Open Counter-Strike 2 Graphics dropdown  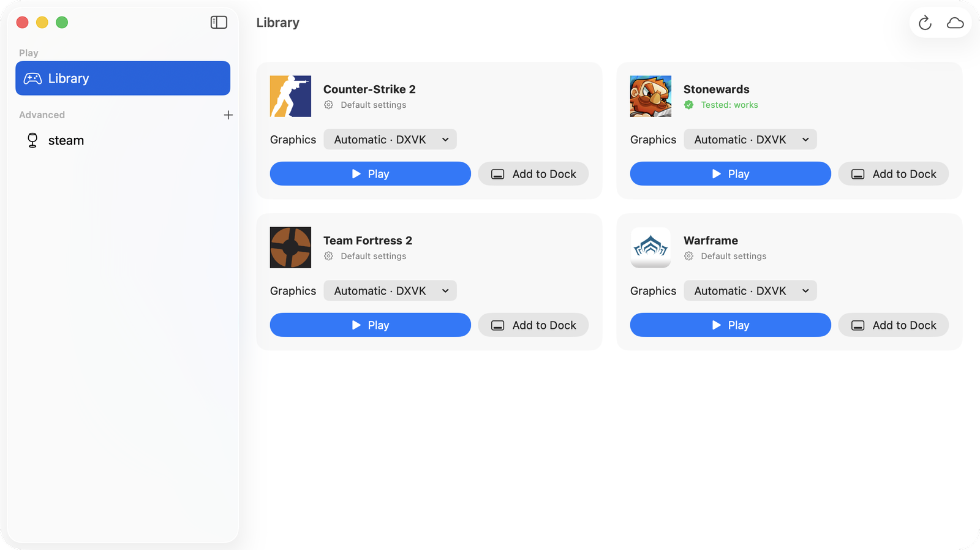390,140
